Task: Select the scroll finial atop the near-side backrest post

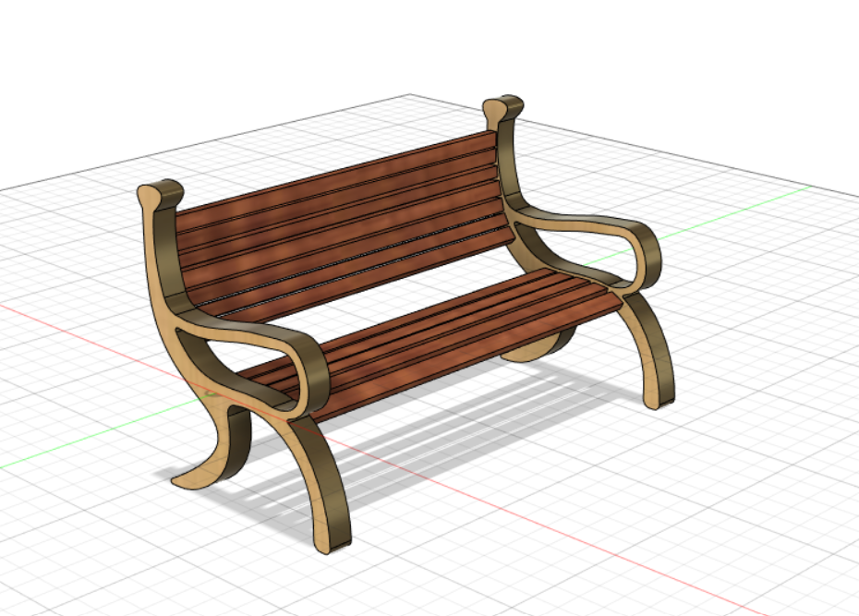Action: pyautogui.click(x=159, y=193)
